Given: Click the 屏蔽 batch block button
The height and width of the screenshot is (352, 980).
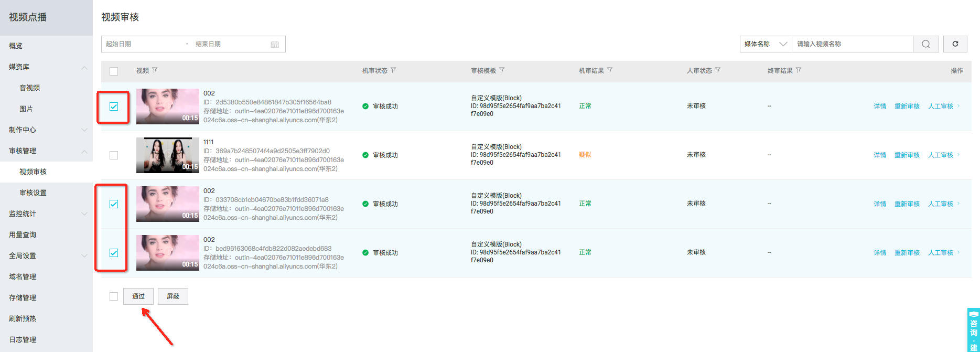Looking at the screenshot, I should coord(173,296).
